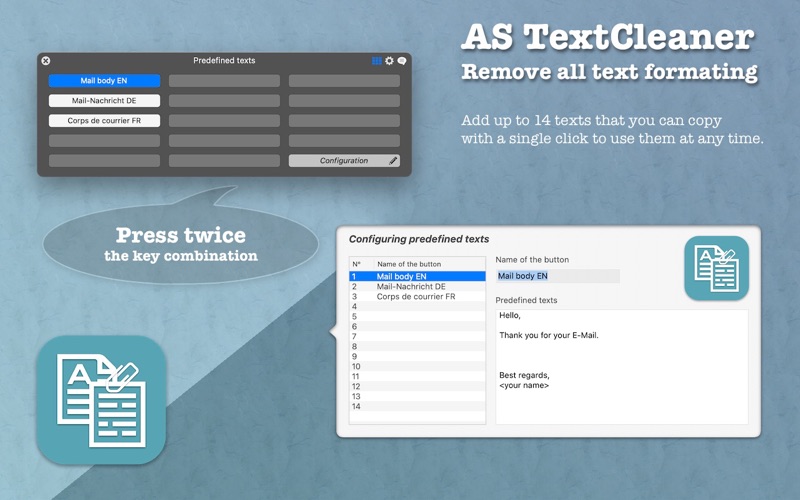Select empty row 6 in the list

tap(417, 327)
